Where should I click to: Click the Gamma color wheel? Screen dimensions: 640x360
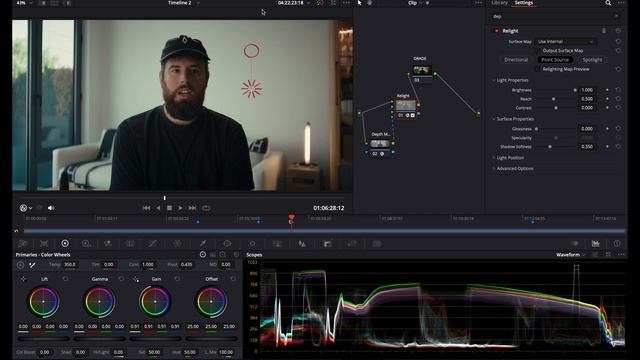tap(99, 302)
